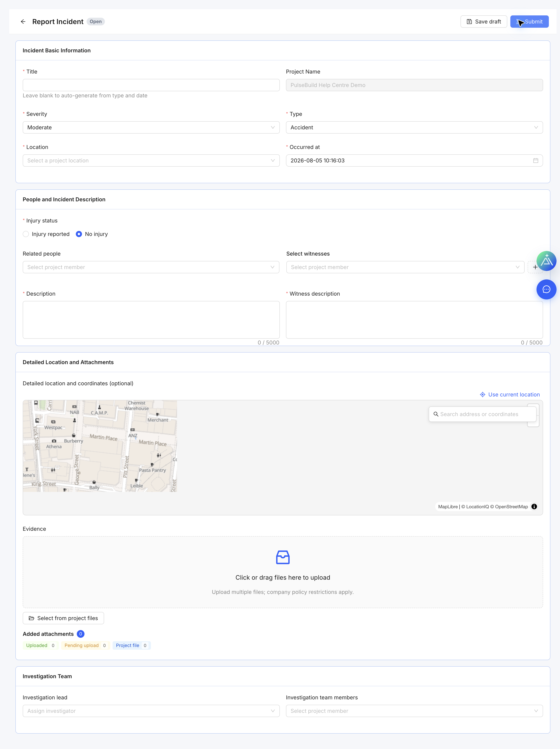Click the map tile thumbnail
The image size is (560, 749).
[x=100, y=446]
